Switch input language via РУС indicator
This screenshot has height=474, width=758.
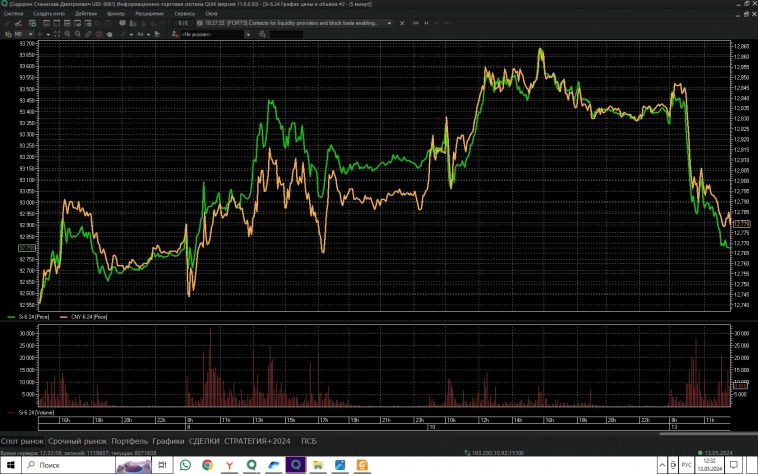coord(687,465)
